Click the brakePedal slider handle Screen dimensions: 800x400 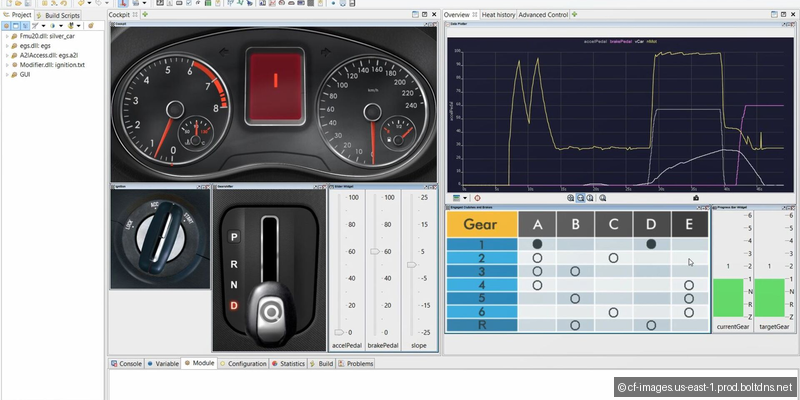374,251
